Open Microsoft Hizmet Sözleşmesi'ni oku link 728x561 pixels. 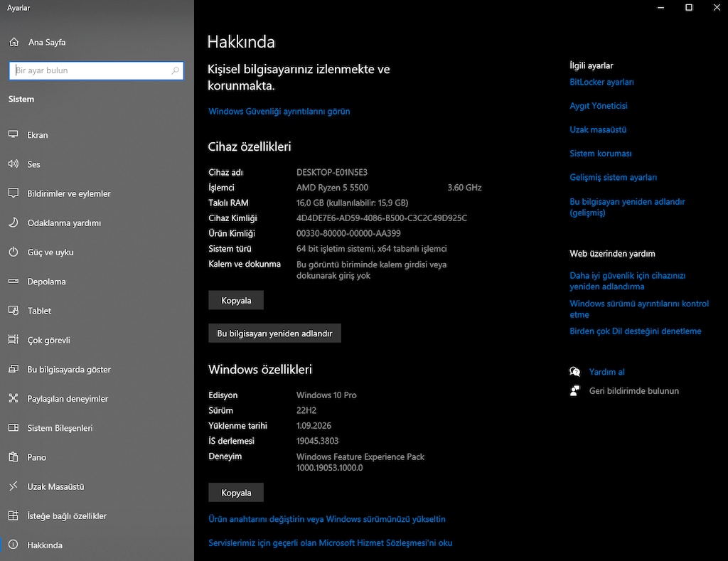pos(330,543)
